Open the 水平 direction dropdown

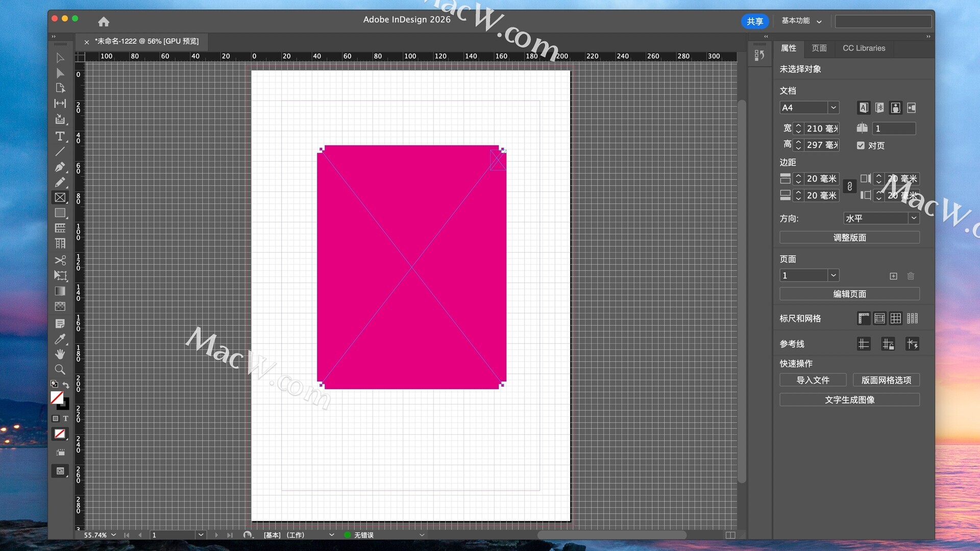pos(913,218)
